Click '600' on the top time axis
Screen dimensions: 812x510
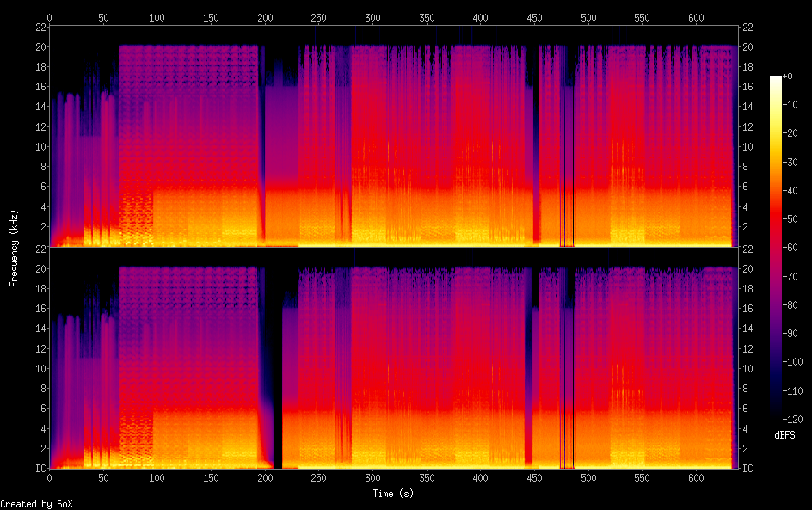point(696,17)
